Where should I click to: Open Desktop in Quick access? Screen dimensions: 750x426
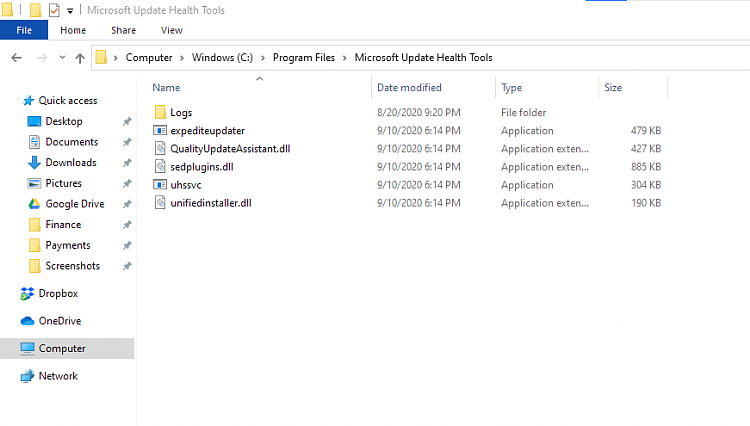click(x=64, y=121)
